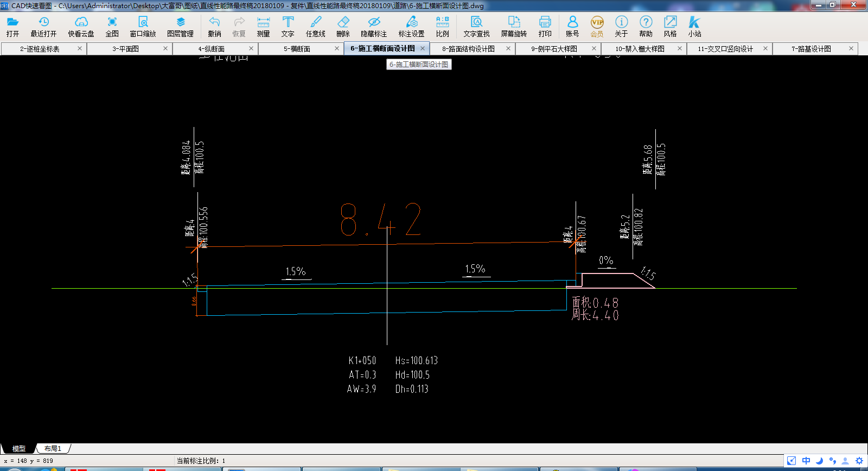Open 标注设置 annotation settings
The width and height of the screenshot is (868, 471).
(x=411, y=27)
